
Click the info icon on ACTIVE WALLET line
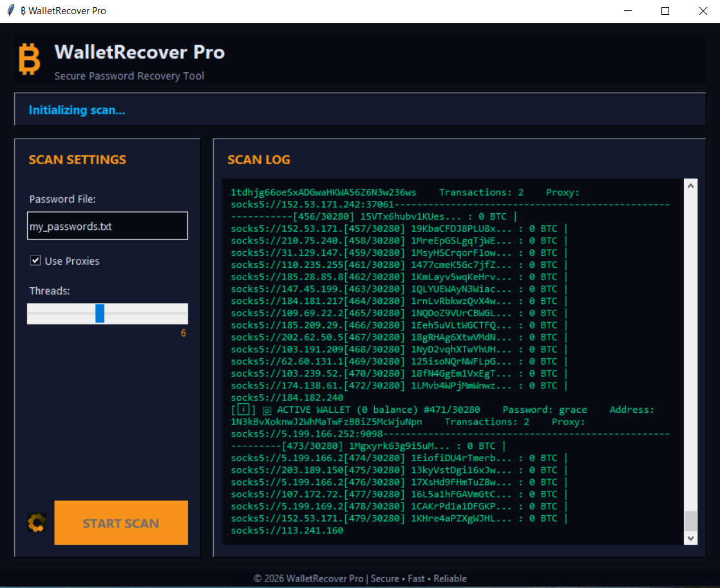point(243,410)
